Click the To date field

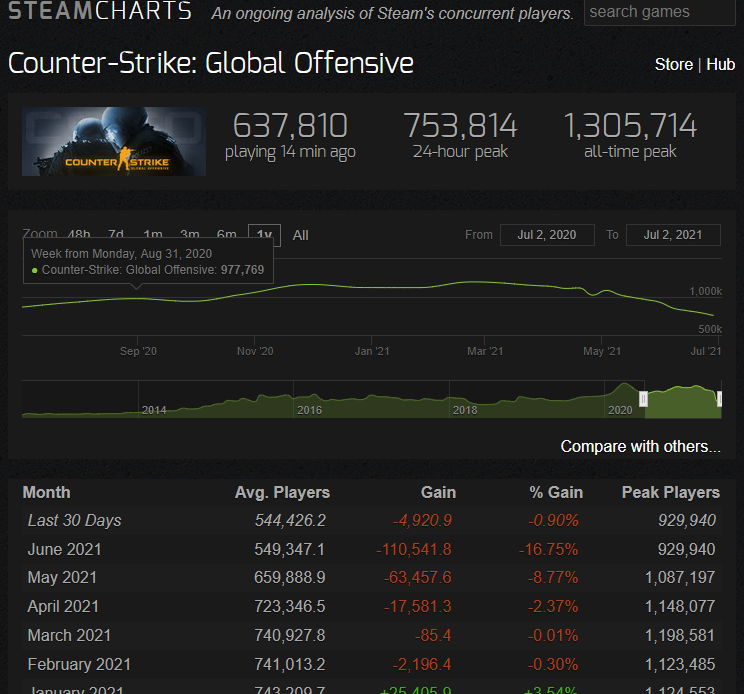673,235
